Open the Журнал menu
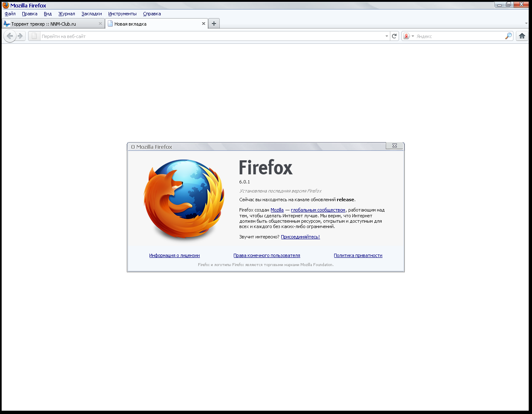Viewport: 532px width, 414px height. tap(66, 14)
